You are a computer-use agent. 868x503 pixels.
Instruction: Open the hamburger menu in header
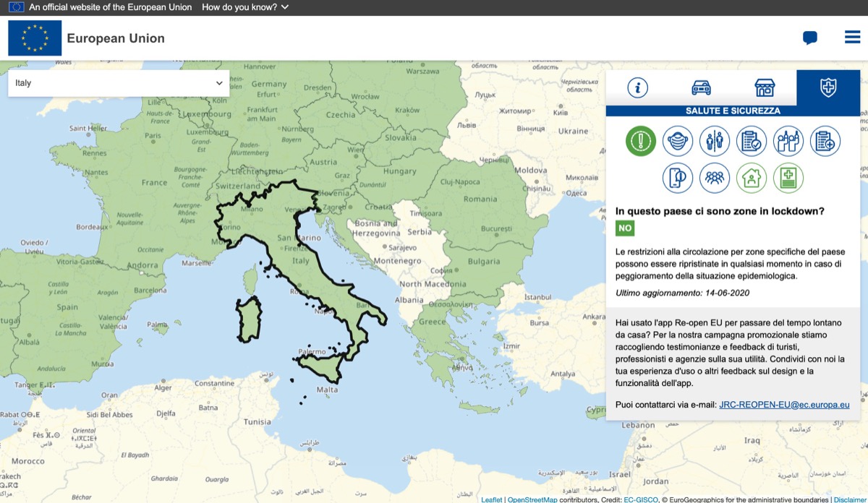tap(852, 38)
